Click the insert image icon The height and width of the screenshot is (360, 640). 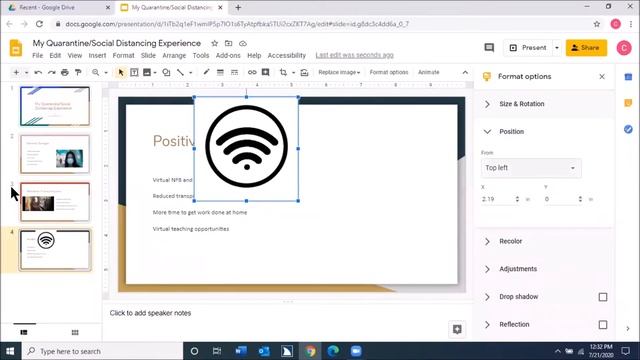coord(147,73)
